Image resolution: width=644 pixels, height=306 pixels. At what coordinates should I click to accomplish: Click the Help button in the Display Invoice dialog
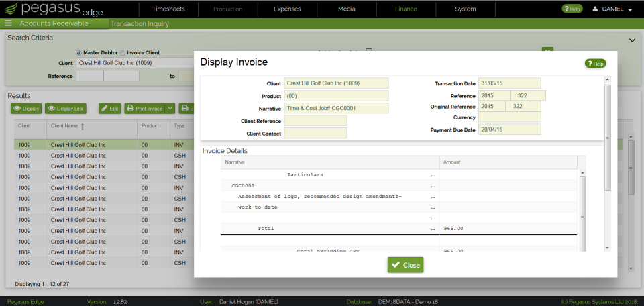(x=595, y=64)
